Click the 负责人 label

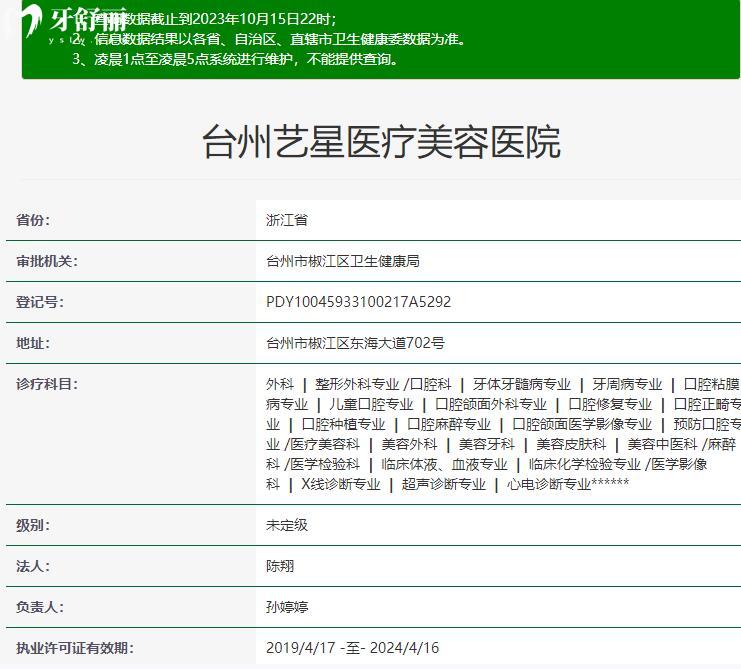click(39, 607)
